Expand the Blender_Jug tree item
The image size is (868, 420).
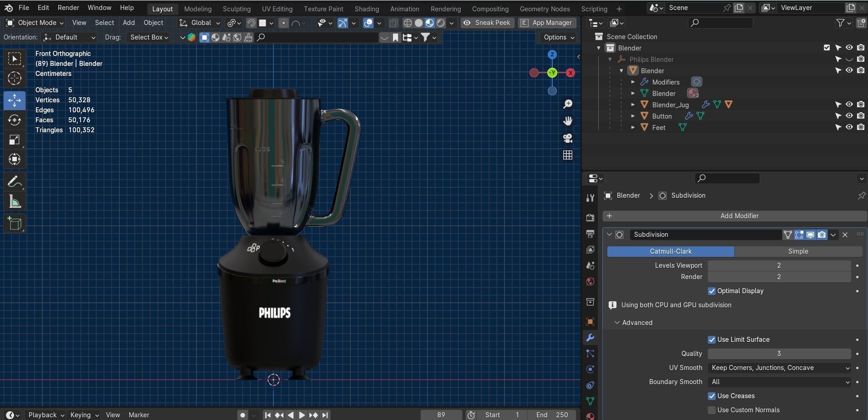pos(633,105)
